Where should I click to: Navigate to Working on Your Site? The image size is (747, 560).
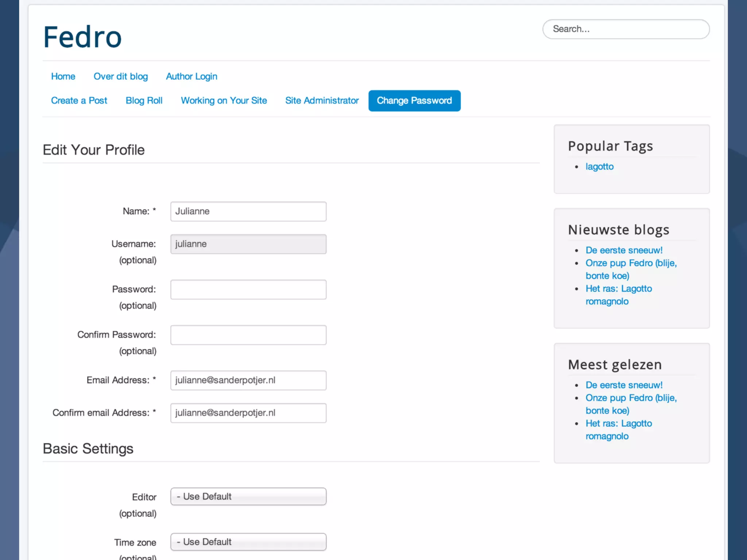coord(224,101)
